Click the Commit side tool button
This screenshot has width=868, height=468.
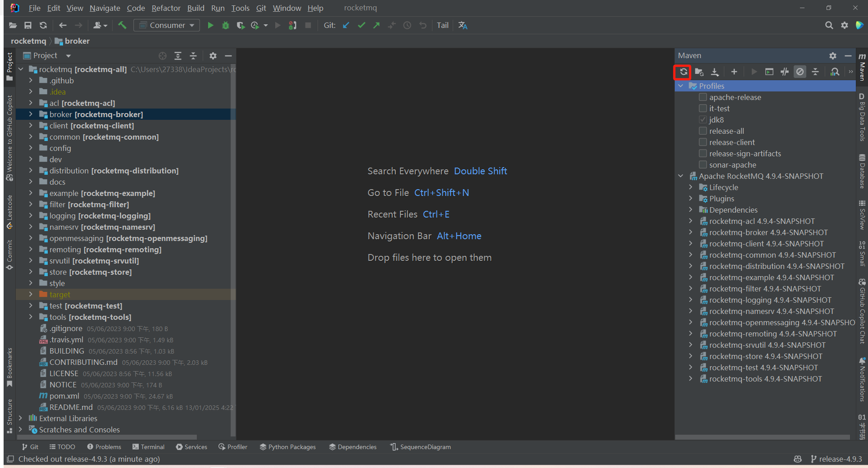click(9, 255)
